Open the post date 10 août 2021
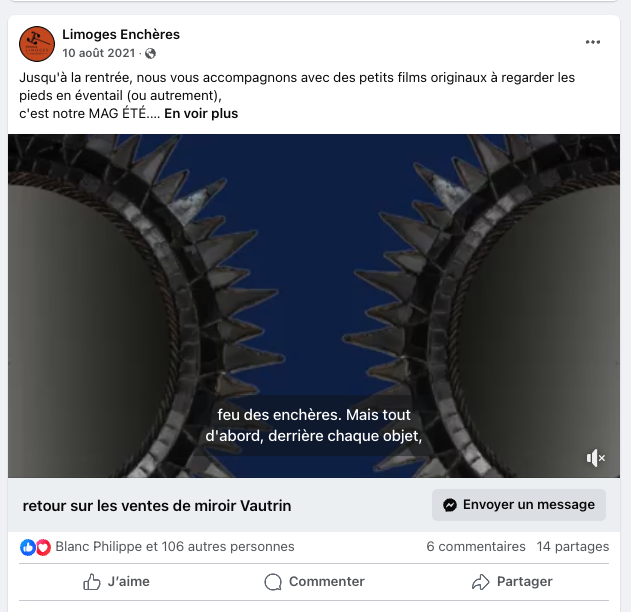Screen dimensions: 631x612 coord(100,53)
